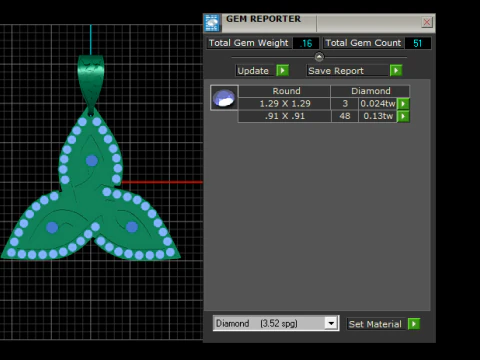The height and width of the screenshot is (360, 480).
Task: Click the Total Gem Weight value .16
Action: point(306,43)
